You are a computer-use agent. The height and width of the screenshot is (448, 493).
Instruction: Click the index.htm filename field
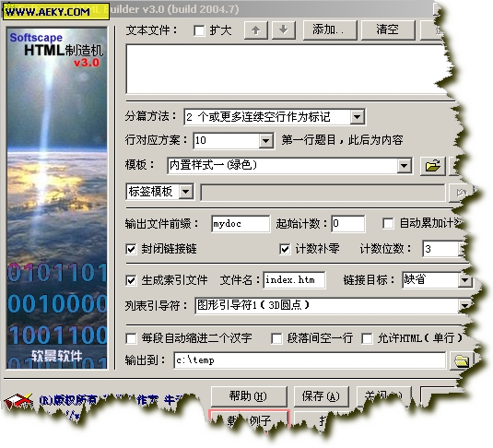point(294,280)
